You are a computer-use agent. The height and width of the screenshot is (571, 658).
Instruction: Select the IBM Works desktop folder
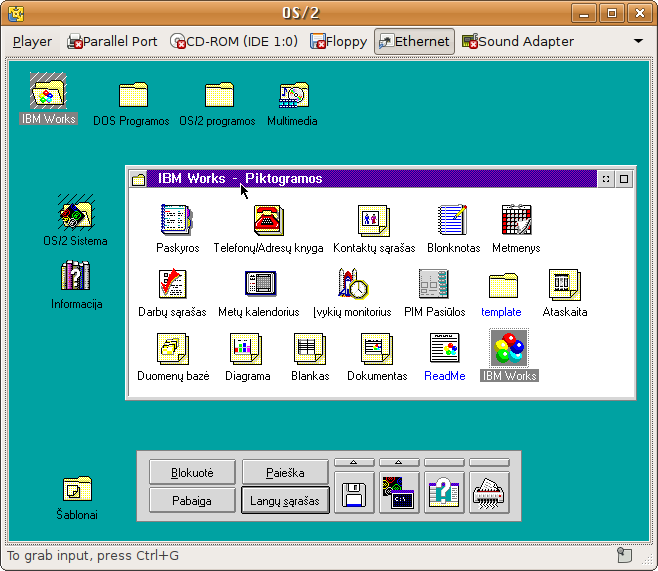coord(48,91)
